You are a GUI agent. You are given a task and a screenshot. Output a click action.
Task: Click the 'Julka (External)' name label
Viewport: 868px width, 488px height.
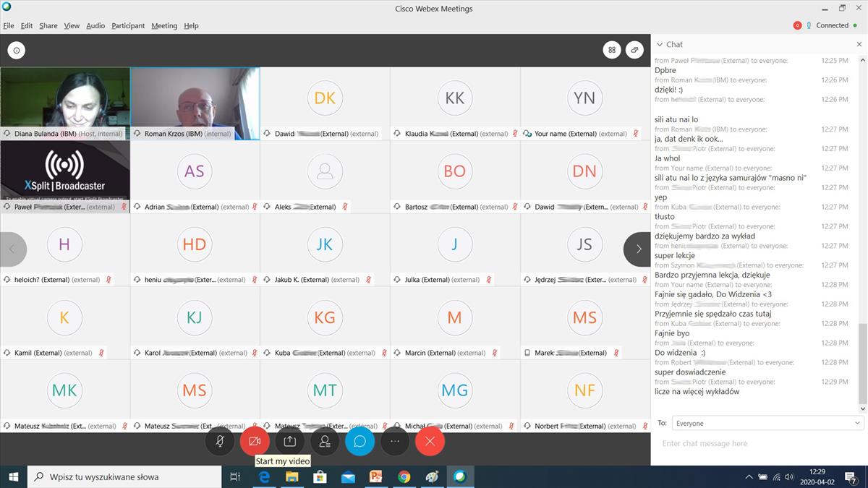[427, 280]
